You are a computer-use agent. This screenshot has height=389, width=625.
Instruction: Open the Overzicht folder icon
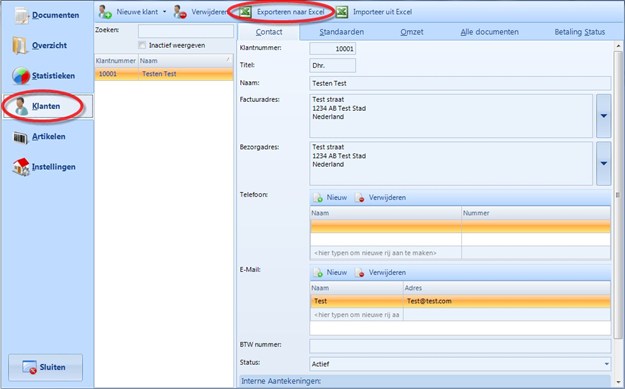(x=20, y=45)
